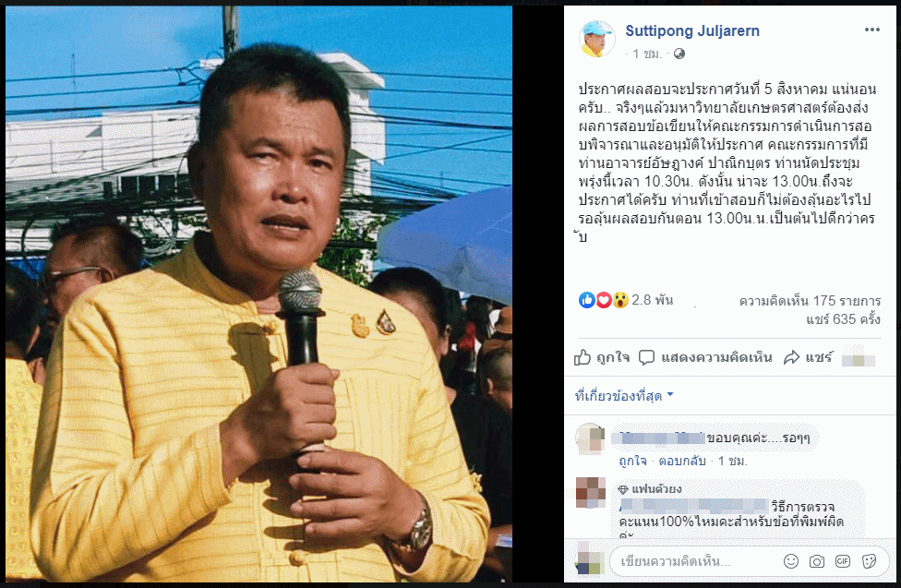Open the share audience selector beside แชร์
The width and height of the screenshot is (901, 588).
[x=858, y=358]
